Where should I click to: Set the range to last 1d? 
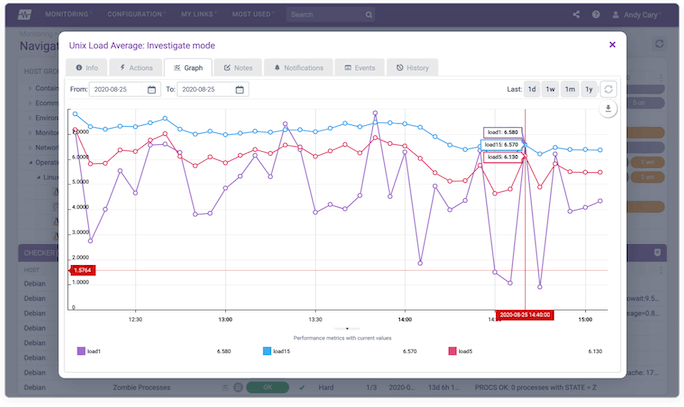tap(532, 89)
